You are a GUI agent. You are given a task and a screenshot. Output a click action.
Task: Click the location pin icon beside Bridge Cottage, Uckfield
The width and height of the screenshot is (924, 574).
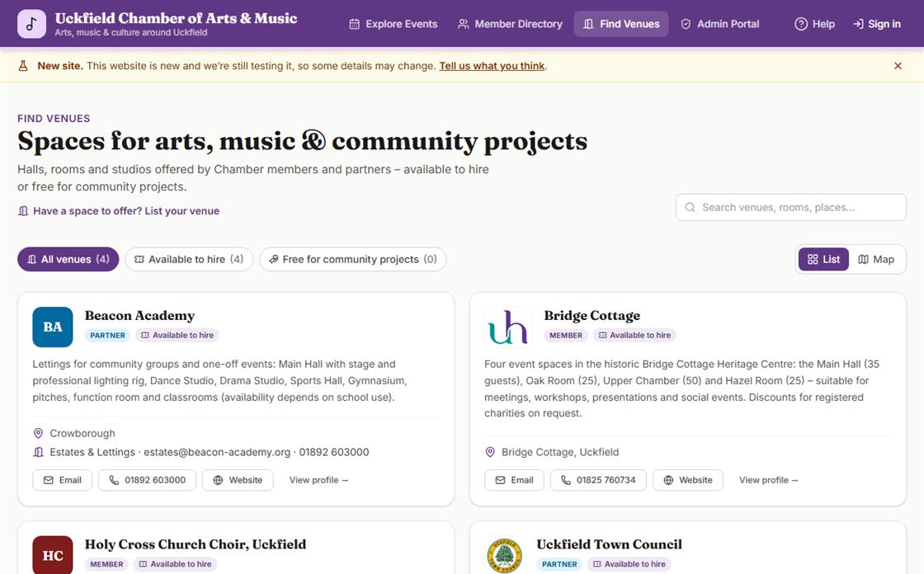click(x=490, y=453)
